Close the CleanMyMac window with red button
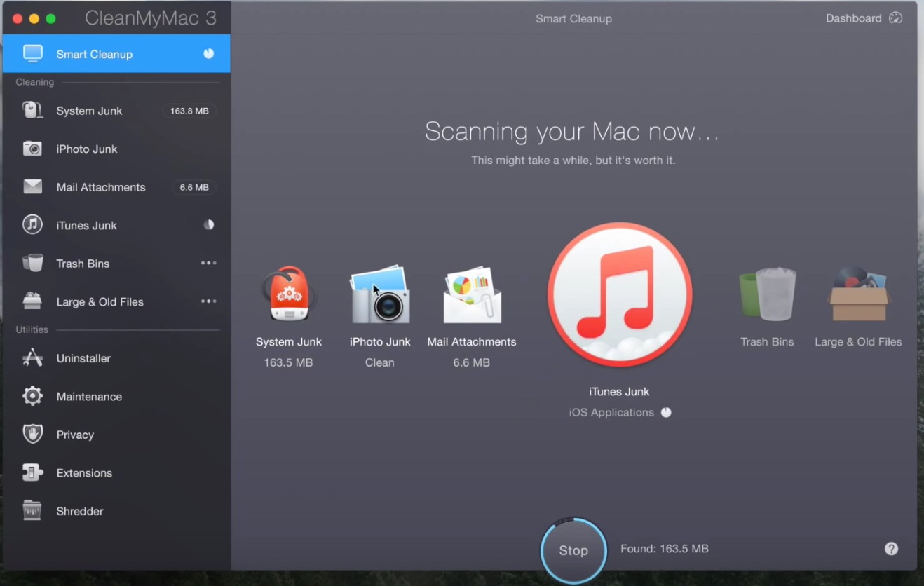Screen dimensions: 924x586 pos(18,18)
